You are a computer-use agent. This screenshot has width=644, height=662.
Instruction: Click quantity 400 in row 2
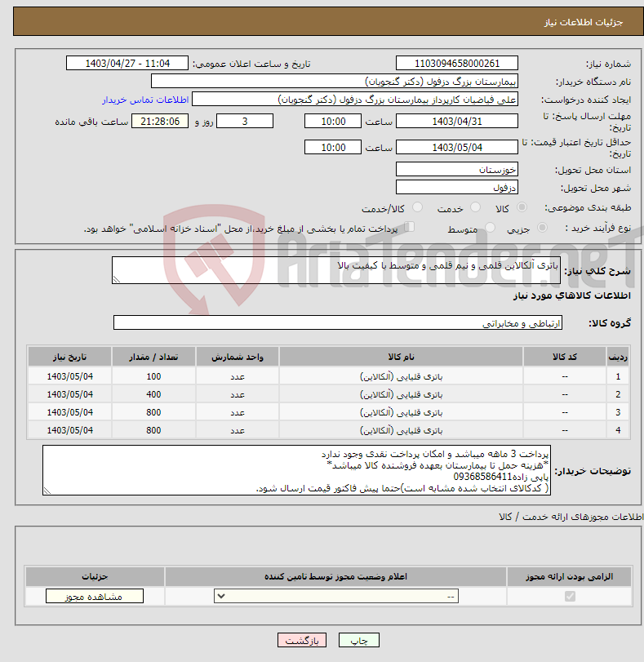(153, 394)
